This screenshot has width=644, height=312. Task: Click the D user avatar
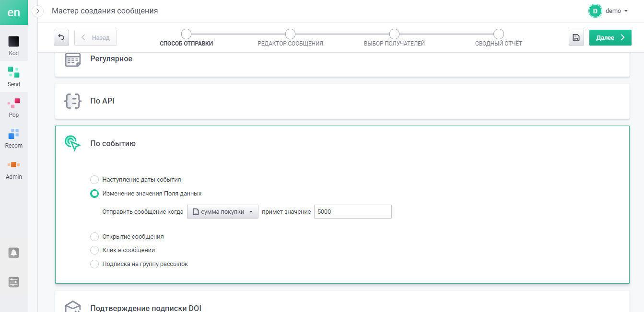[595, 11]
